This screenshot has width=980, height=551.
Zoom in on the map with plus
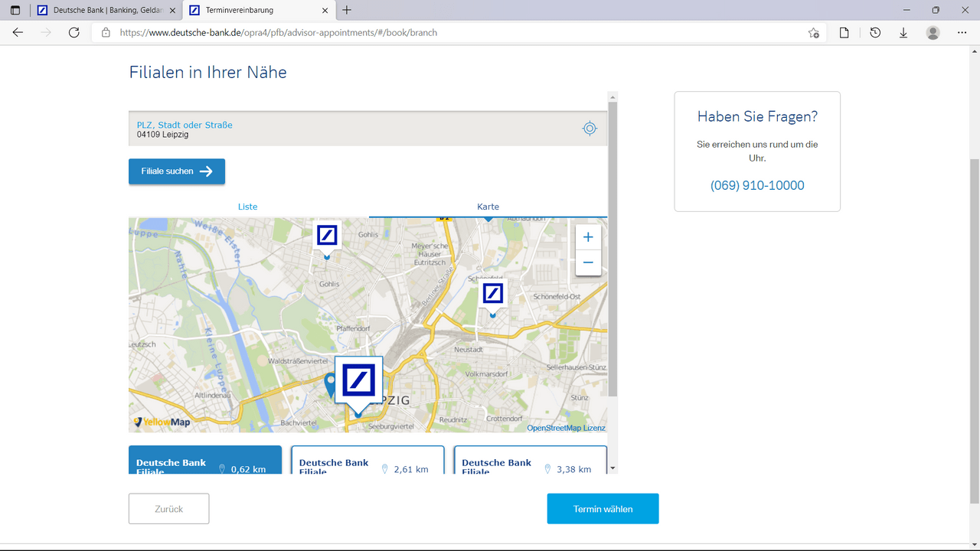(588, 237)
